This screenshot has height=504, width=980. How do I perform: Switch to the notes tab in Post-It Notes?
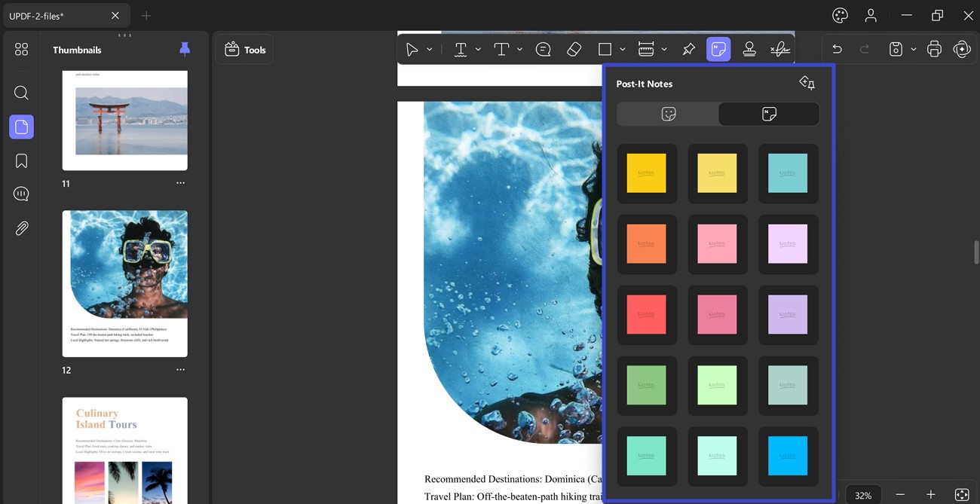[x=769, y=114]
